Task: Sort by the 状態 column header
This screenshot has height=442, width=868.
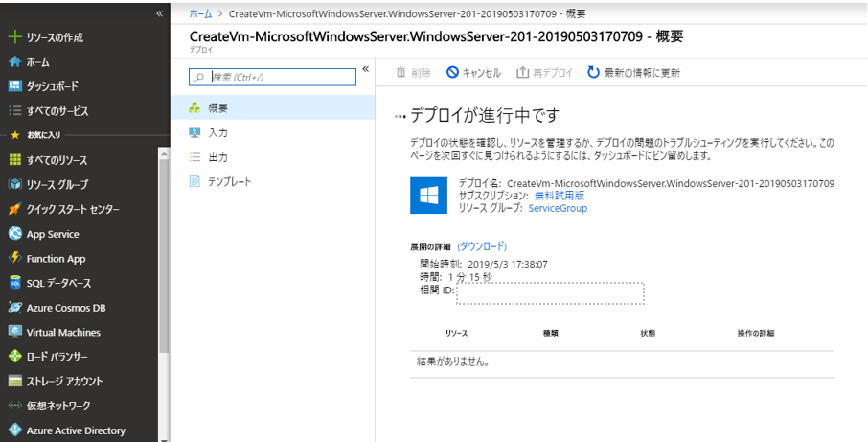Action: (x=648, y=333)
